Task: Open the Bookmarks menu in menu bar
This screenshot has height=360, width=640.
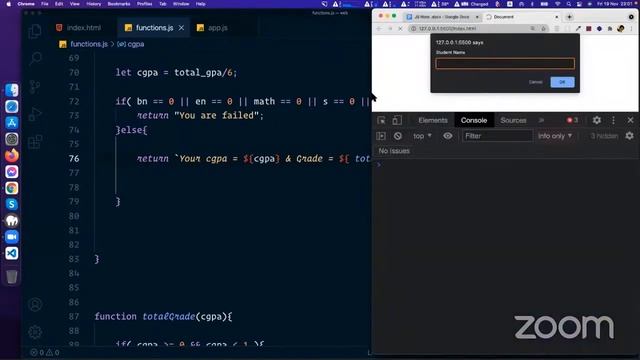Action: coord(119,4)
